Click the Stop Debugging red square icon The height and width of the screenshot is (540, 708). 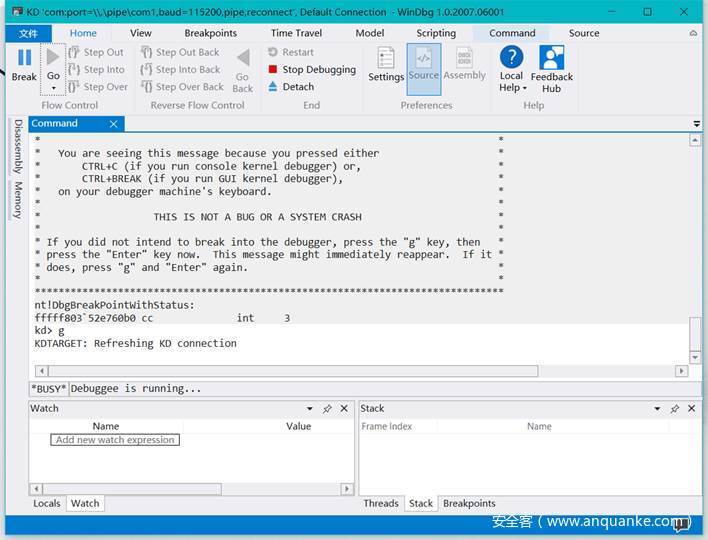point(273,70)
